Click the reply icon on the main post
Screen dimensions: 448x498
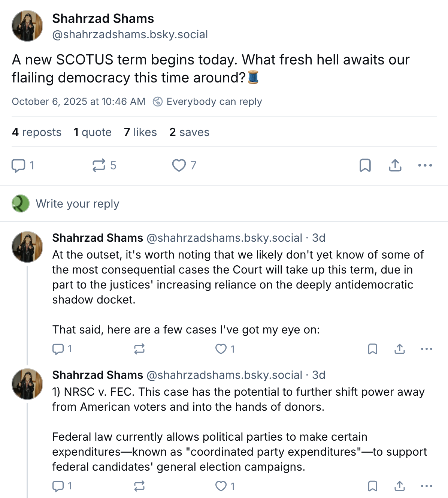pos(18,165)
